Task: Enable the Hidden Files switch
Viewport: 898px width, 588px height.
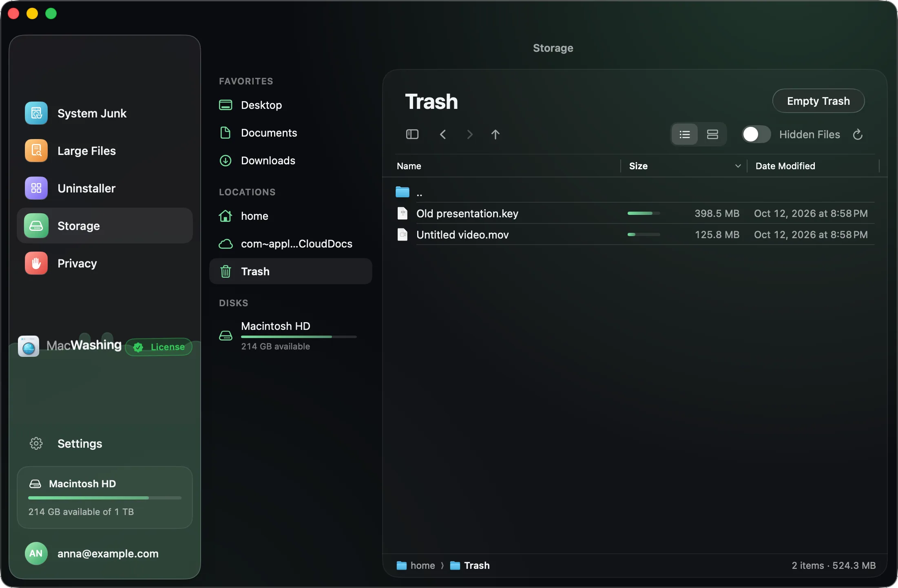Action: 756,134
